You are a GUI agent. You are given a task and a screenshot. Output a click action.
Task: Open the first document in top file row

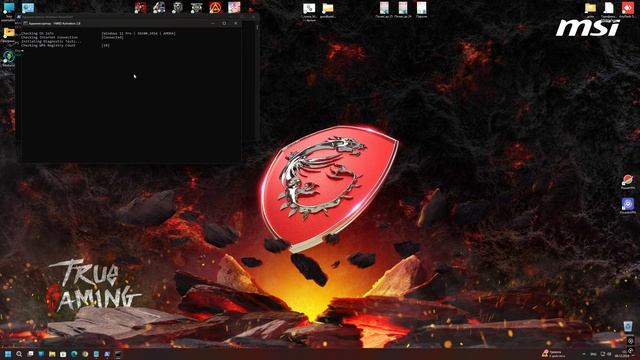click(384, 8)
